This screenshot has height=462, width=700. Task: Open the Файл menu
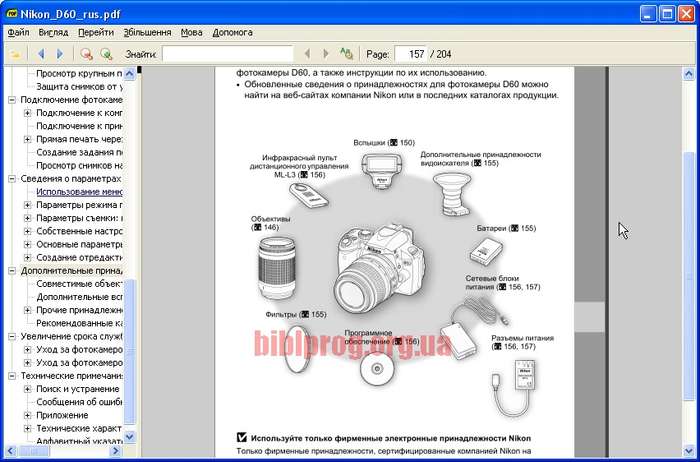[18, 33]
